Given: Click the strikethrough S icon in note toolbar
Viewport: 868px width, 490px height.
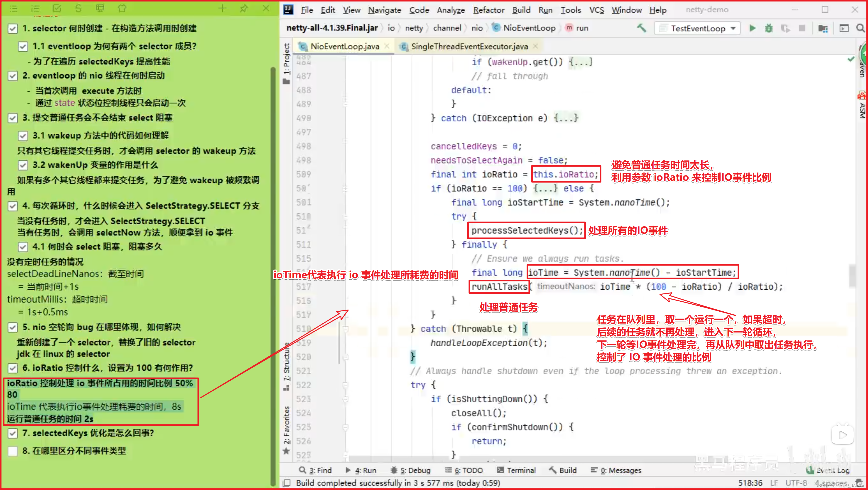Looking at the screenshot, I should click(78, 8).
